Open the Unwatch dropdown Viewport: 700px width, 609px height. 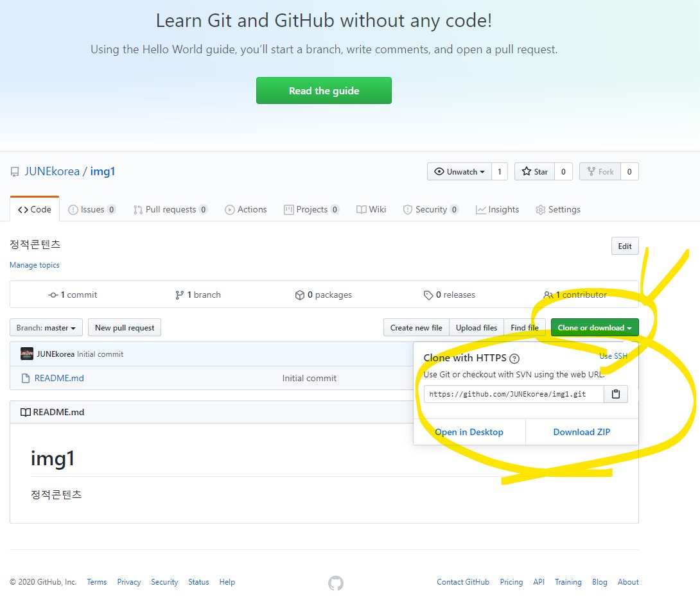[x=459, y=172]
